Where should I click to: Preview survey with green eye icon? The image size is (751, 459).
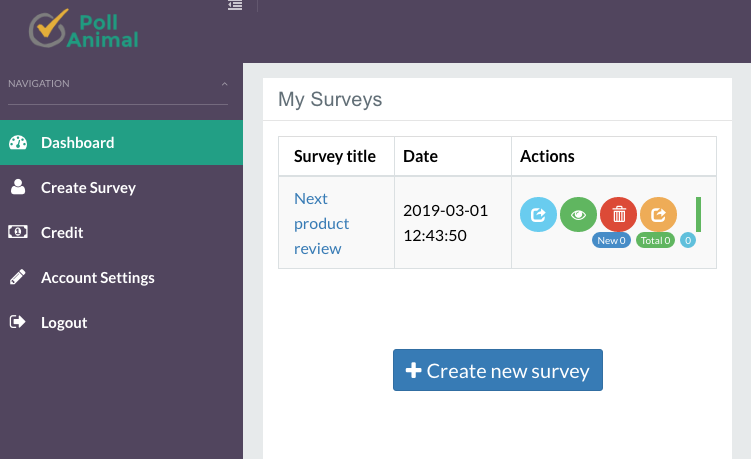pyautogui.click(x=578, y=214)
